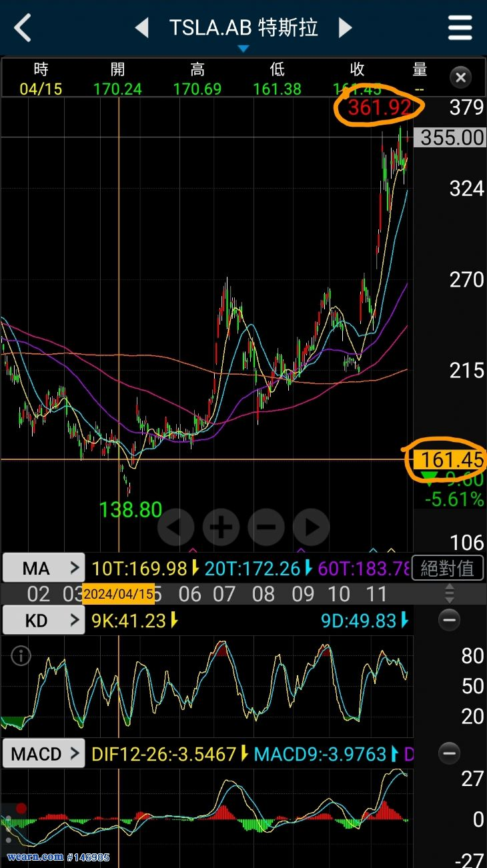Show info for the KD panel
Screen dimensions: 487x868
21,656
